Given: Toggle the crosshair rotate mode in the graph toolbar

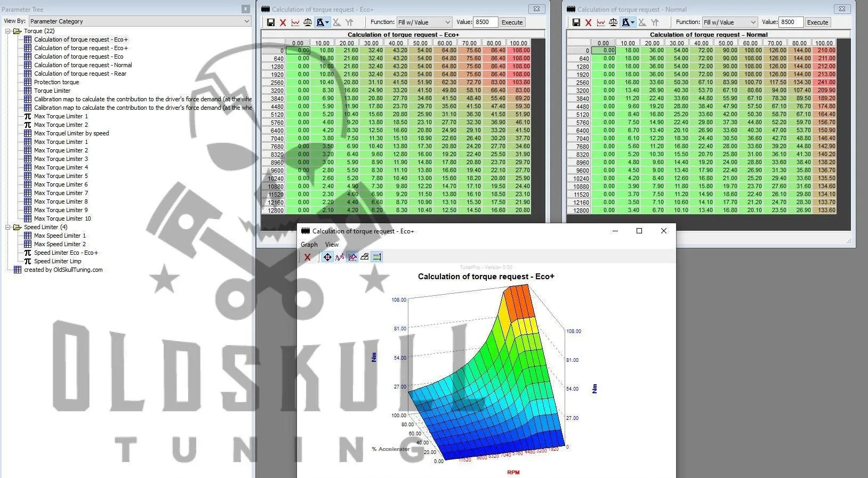Looking at the screenshot, I should point(327,257).
